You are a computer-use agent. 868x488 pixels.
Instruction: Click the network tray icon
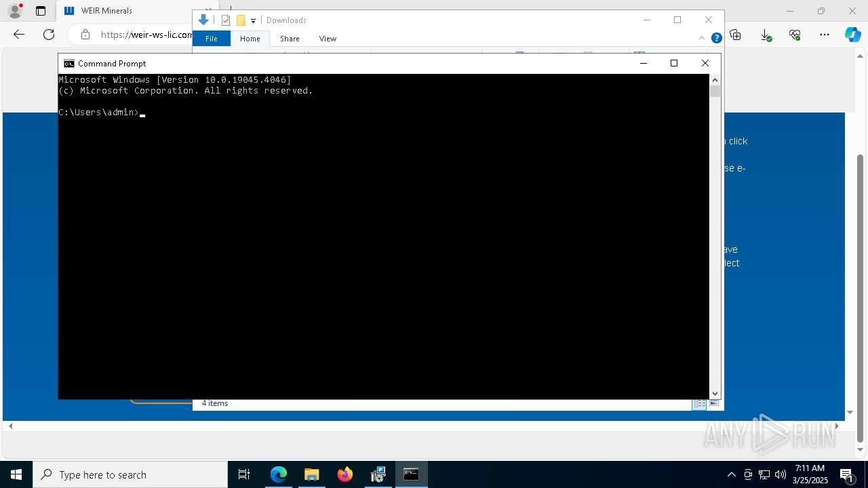[x=764, y=474]
